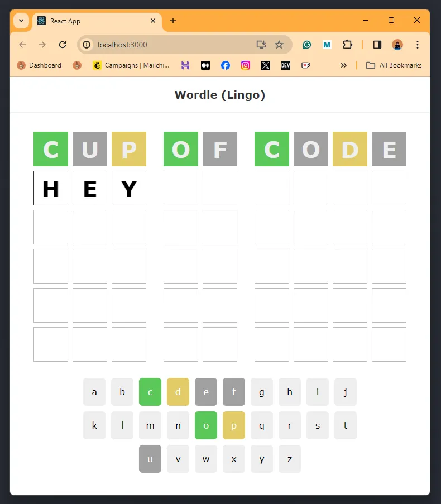Open the unlabeled avatar bookmark next to Dashboard
Image resolution: width=441 pixels, height=504 pixels.
[x=77, y=65]
